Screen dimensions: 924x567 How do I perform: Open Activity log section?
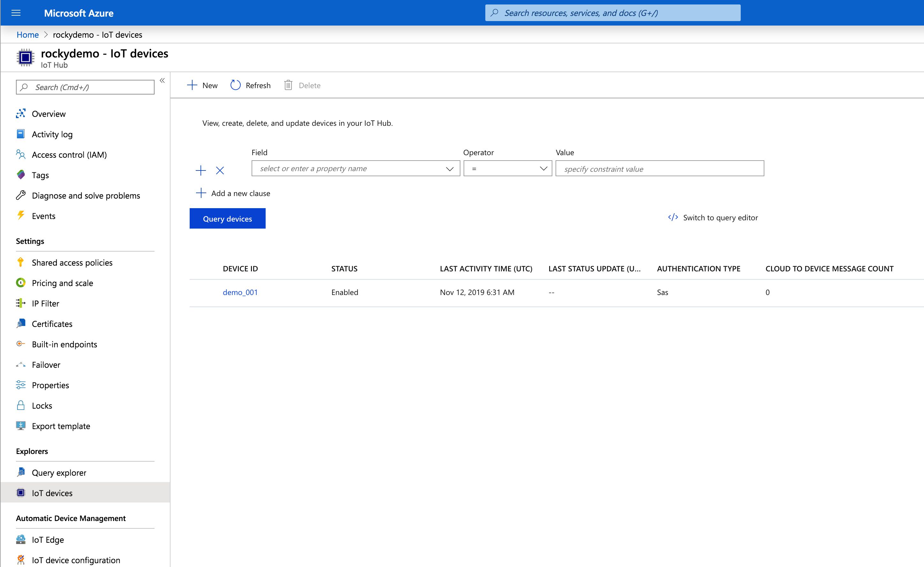pos(51,134)
